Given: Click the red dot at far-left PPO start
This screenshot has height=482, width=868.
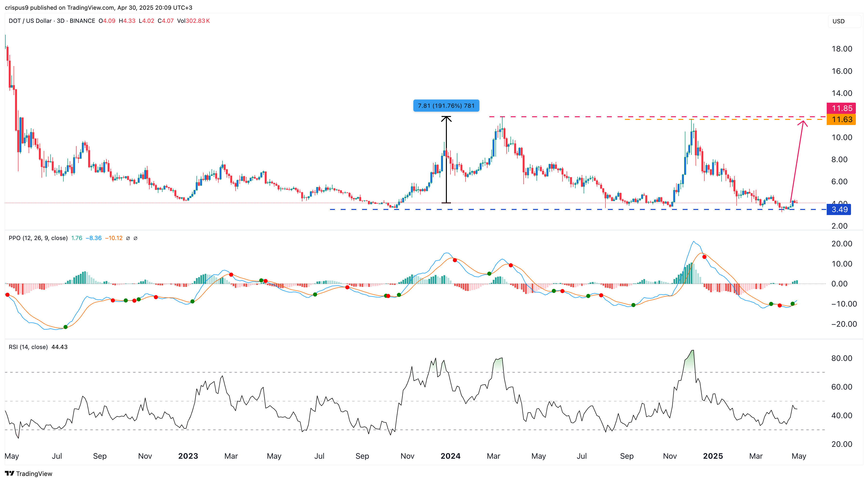Looking at the screenshot, I should click(8, 295).
